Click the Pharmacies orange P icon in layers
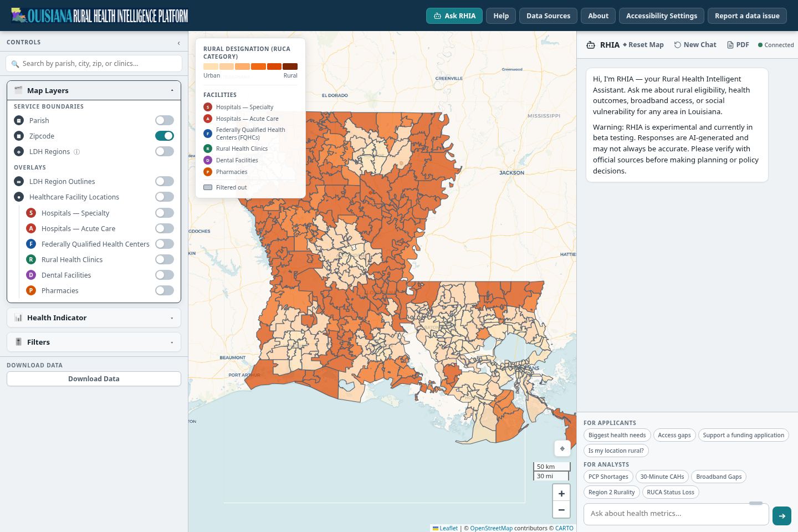This screenshot has width=798, height=532. pos(31,290)
